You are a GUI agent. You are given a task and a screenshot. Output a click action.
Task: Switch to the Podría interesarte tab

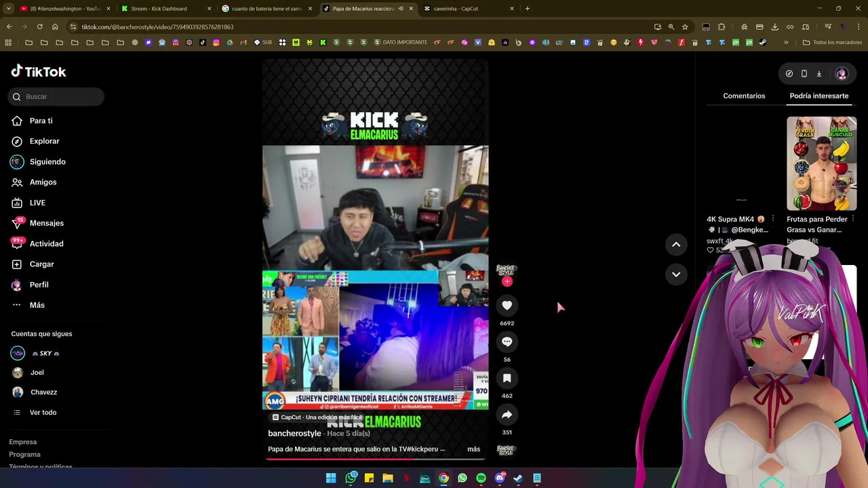tap(818, 96)
